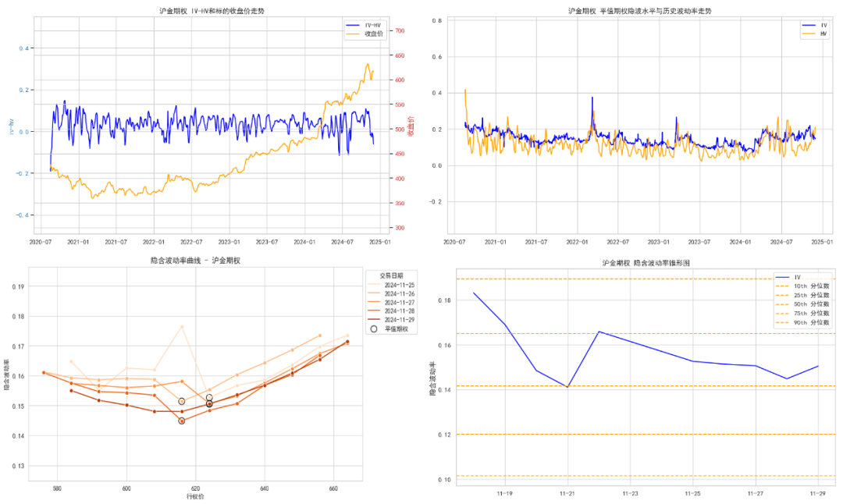This screenshot has height=504, width=843.
Task: Click the "700" tick on the closing price axis
Action: click(400, 31)
